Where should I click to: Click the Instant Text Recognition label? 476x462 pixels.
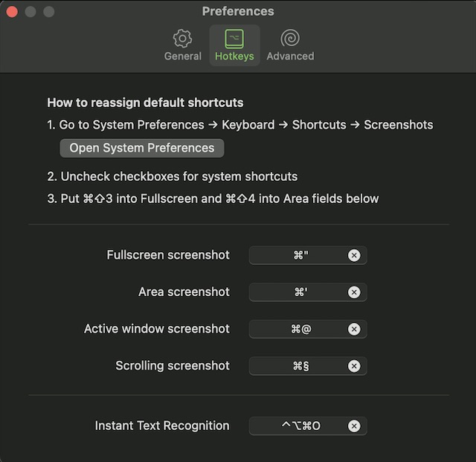[162, 426]
